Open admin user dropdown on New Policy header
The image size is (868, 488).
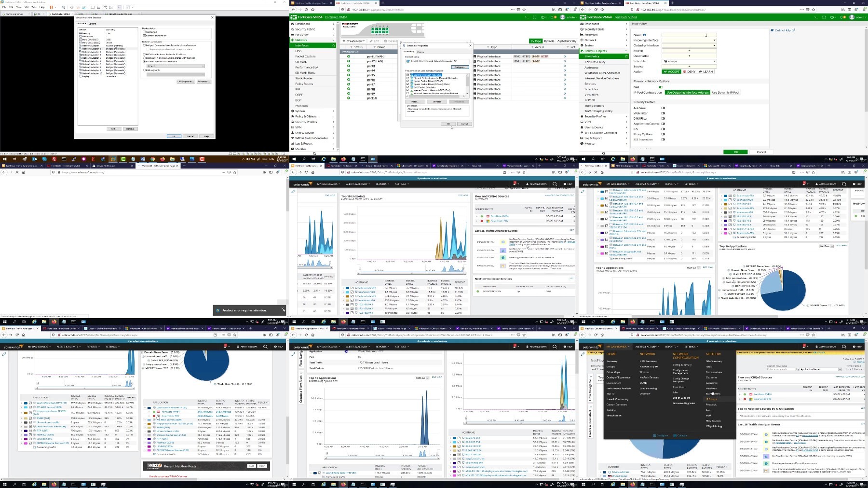coord(858,17)
